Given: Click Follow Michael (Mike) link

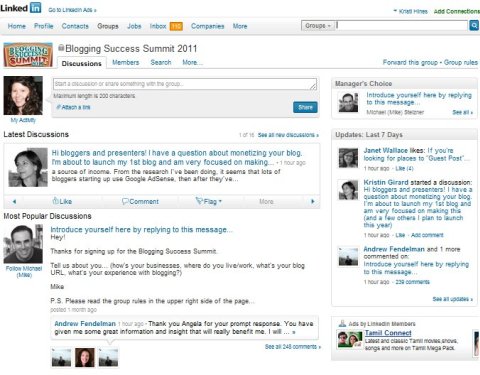Looking at the screenshot, I should click(x=24, y=272).
